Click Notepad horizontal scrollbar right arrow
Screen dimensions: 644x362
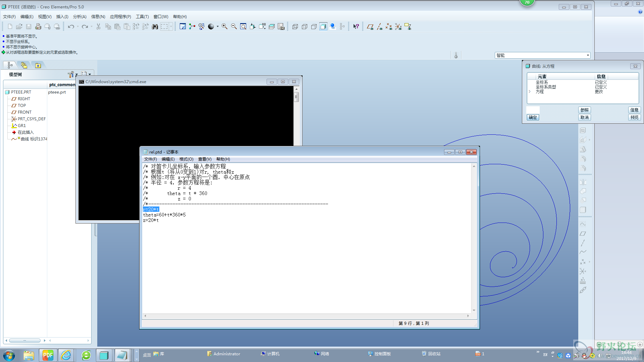[x=468, y=316]
